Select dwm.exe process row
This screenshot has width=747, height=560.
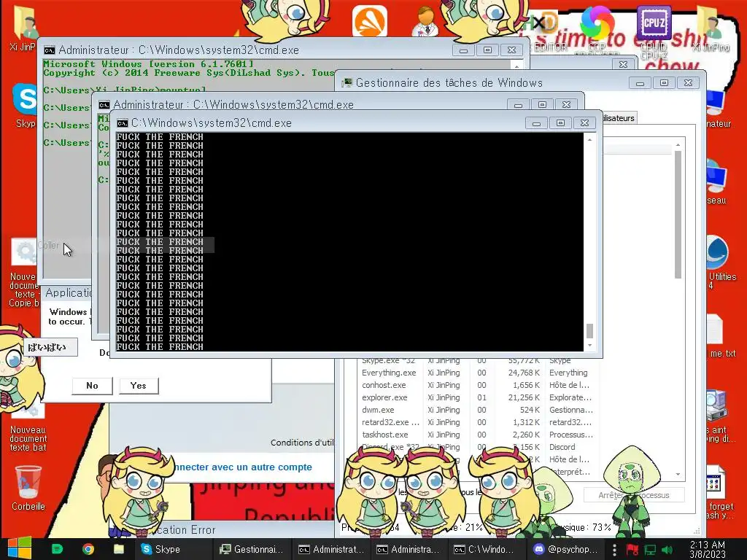(x=476, y=410)
